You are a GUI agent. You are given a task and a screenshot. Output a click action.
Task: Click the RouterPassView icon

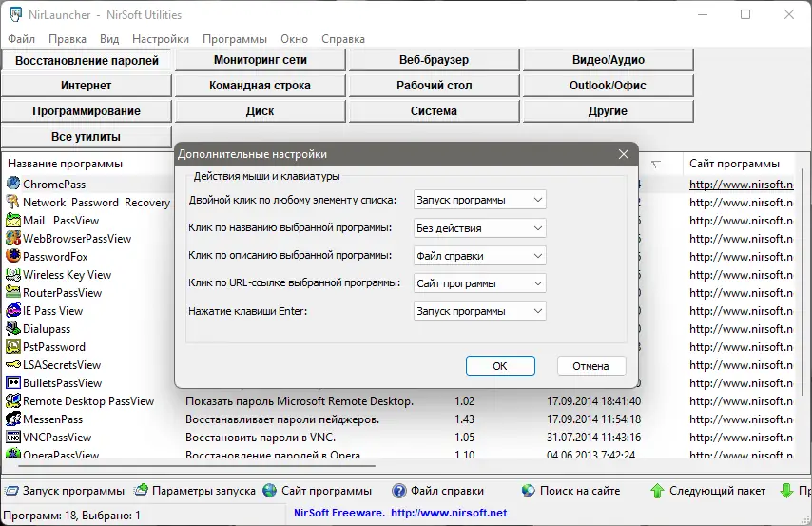pos(13,292)
